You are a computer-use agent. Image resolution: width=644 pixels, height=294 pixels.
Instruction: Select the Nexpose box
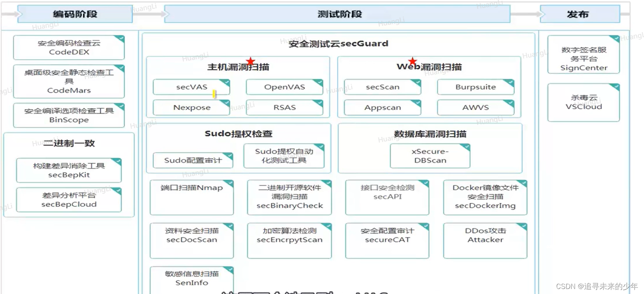point(191,108)
